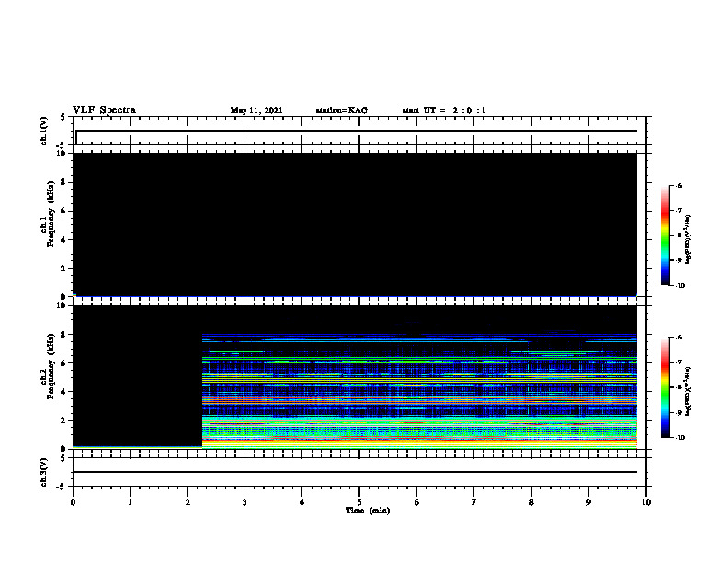Select the "start UT = 2 : 0 : 1" text
Viewport: 728px width, 563px height.
[x=444, y=110]
